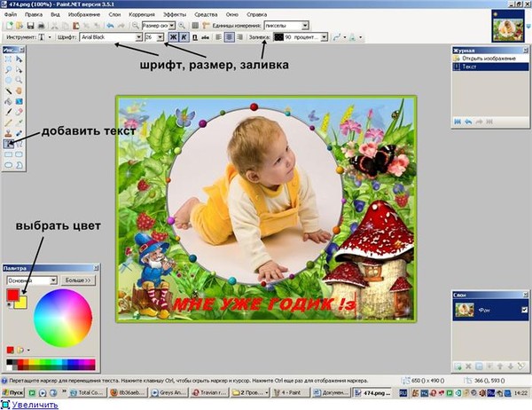Select the Recolor tool
532x410 pixels.
pyautogui.click(x=19, y=133)
